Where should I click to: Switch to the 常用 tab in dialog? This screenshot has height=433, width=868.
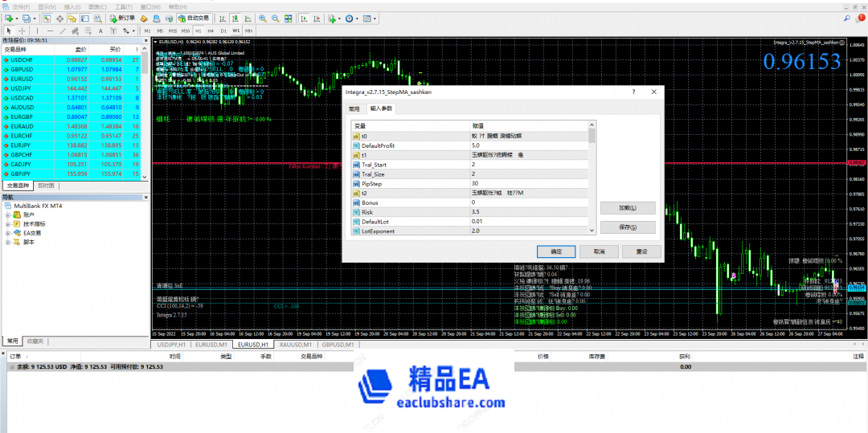click(x=354, y=108)
